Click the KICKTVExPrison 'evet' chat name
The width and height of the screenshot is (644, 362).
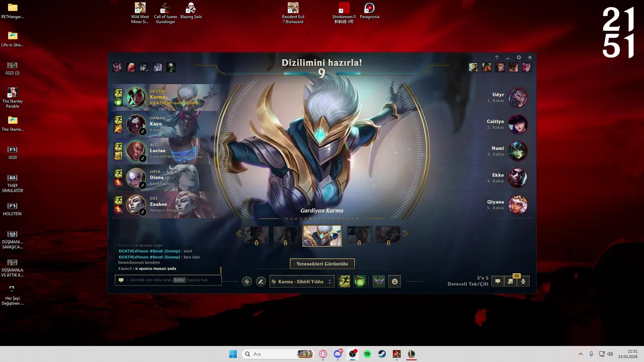pyautogui.click(x=149, y=251)
